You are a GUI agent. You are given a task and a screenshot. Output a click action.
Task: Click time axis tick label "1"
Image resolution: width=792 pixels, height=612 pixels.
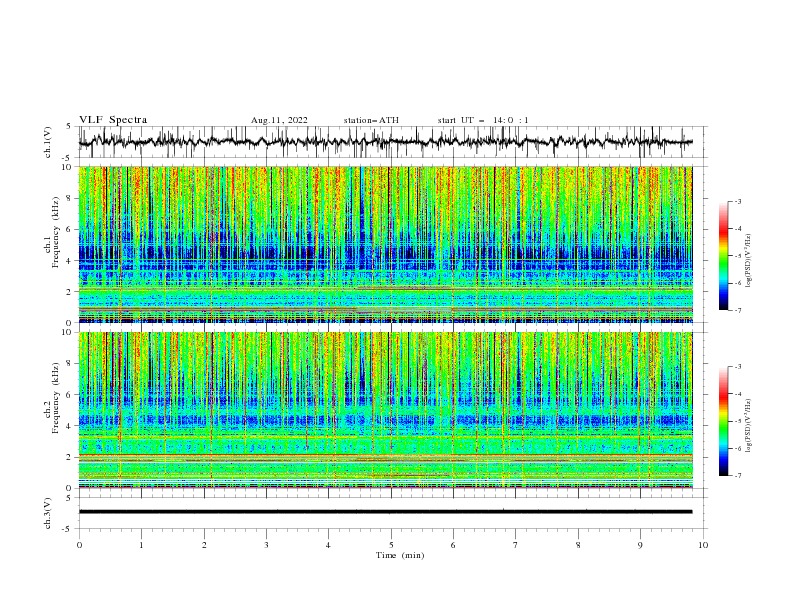141,545
